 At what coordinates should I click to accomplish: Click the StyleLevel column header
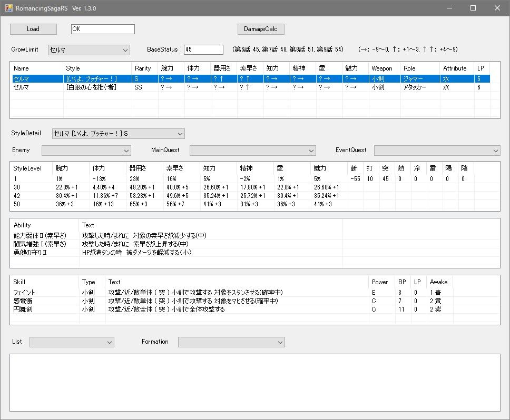click(x=31, y=168)
